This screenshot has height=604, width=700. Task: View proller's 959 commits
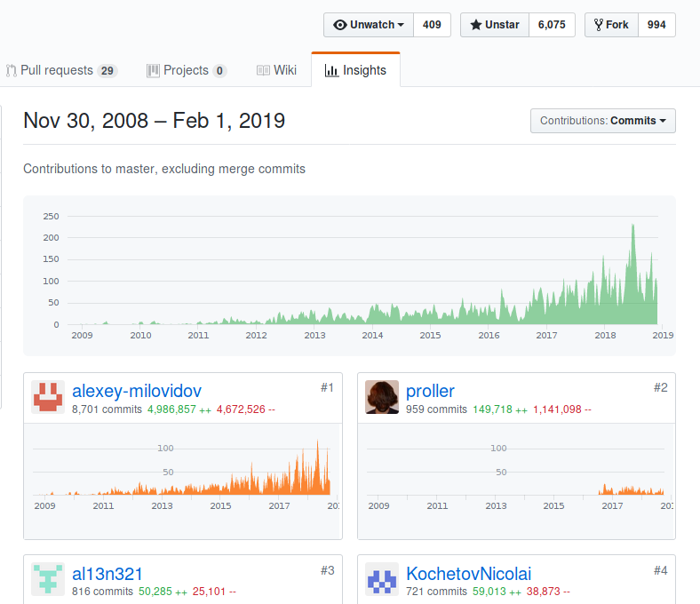[x=436, y=409]
